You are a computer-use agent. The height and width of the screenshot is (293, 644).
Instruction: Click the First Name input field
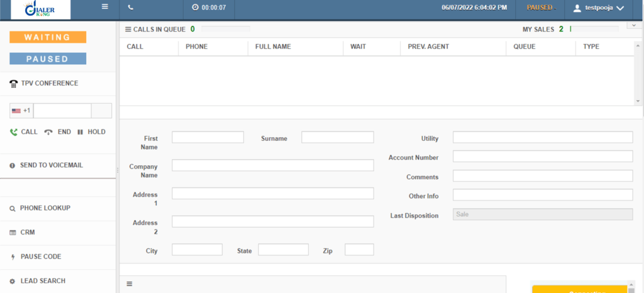point(208,138)
